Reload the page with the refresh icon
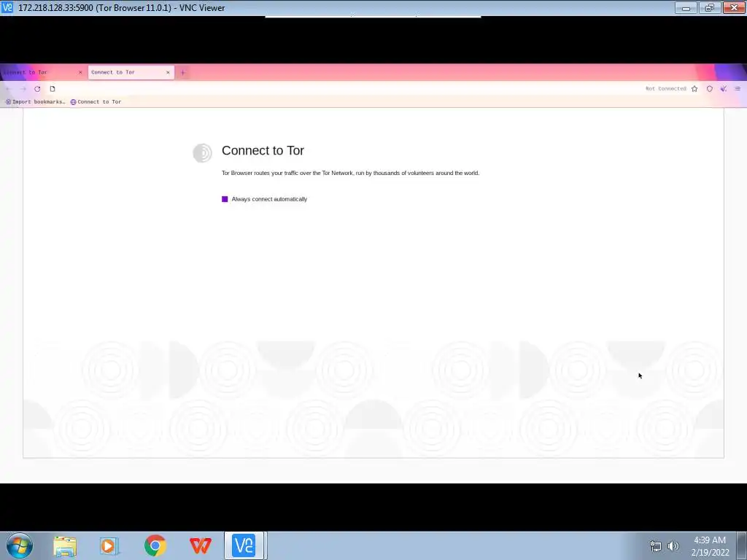 [x=37, y=89]
